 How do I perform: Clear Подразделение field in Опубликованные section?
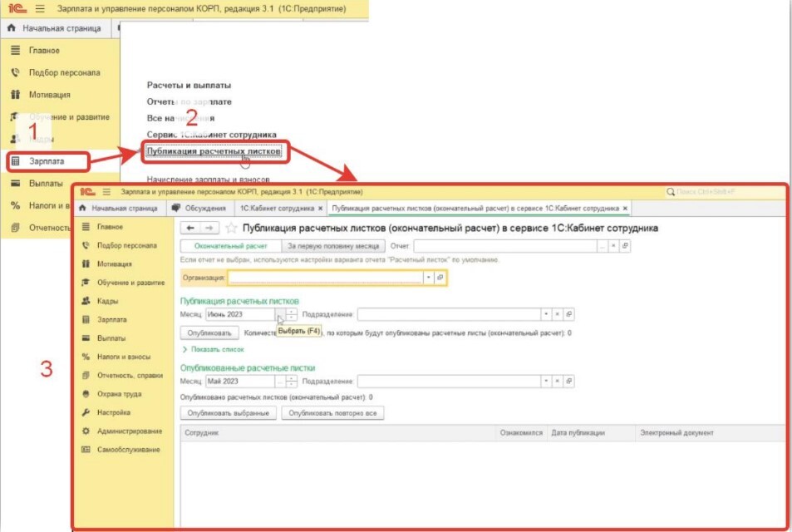557,382
